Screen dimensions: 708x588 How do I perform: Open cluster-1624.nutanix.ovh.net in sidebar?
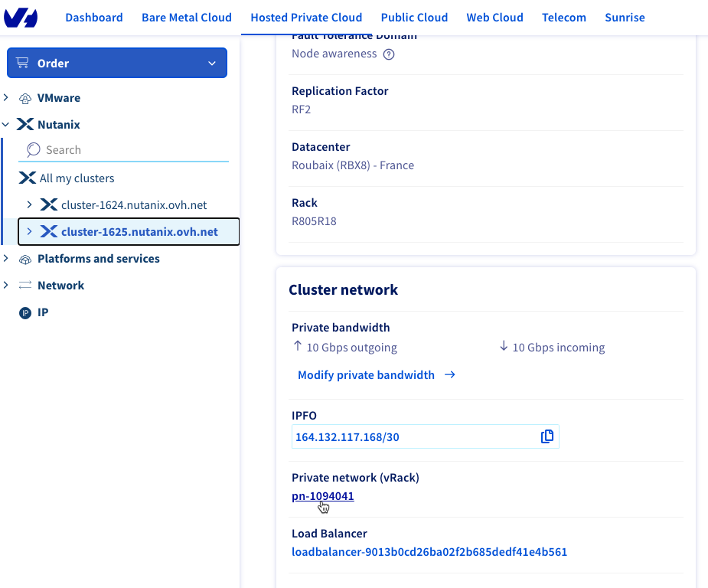point(134,205)
